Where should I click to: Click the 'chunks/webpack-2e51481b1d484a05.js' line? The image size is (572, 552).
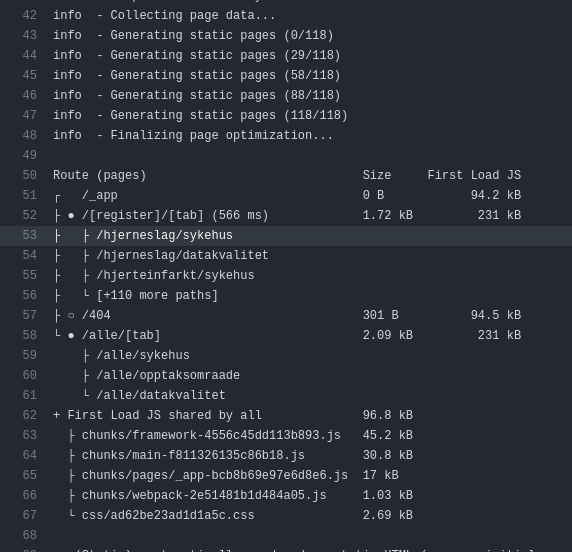[204, 495]
